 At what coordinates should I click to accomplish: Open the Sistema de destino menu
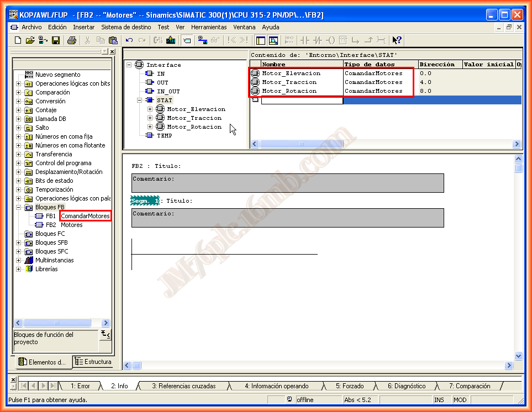(126, 27)
